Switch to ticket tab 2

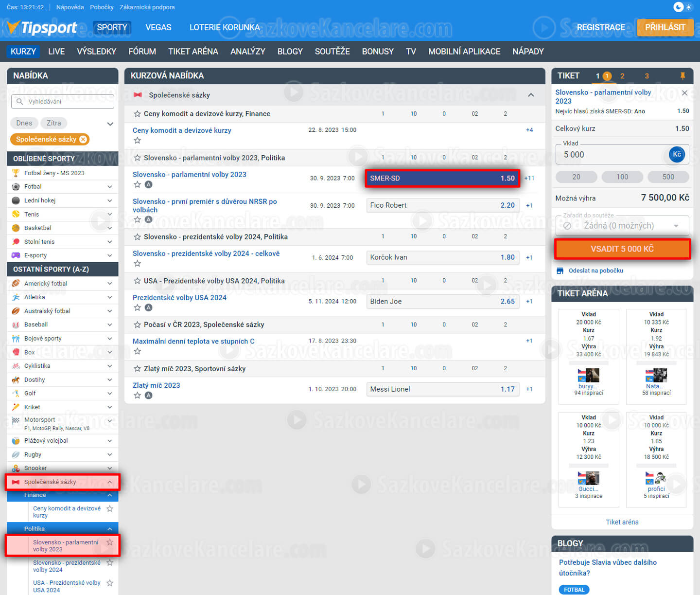(622, 76)
